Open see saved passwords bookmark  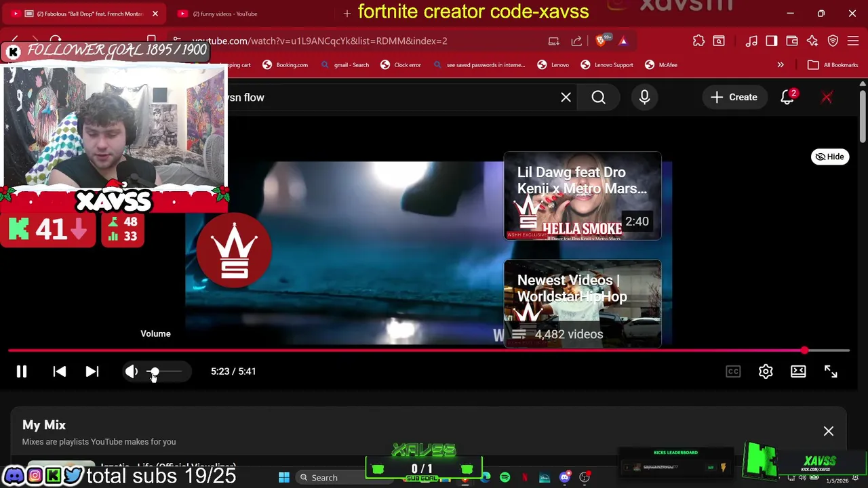tap(479, 65)
